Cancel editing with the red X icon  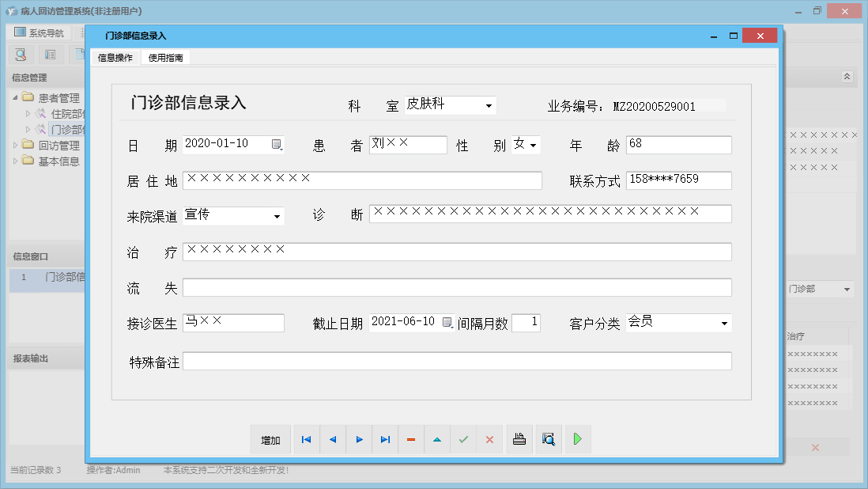(489, 439)
